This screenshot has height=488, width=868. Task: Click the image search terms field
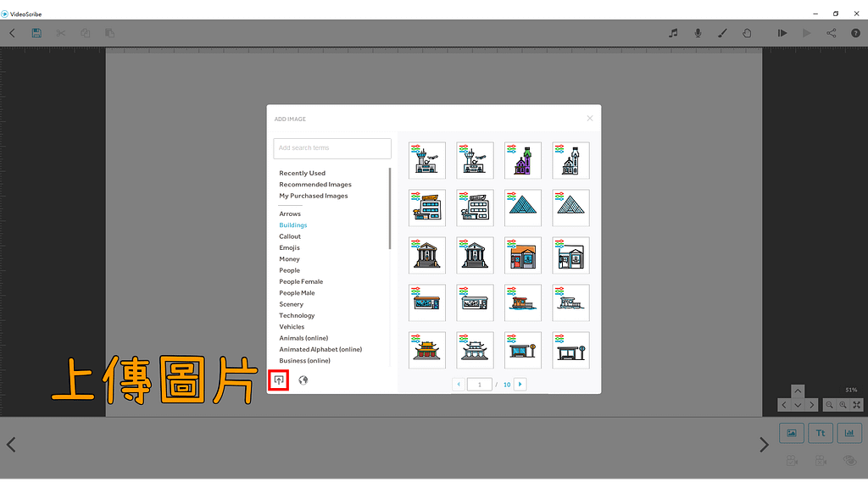pos(331,148)
